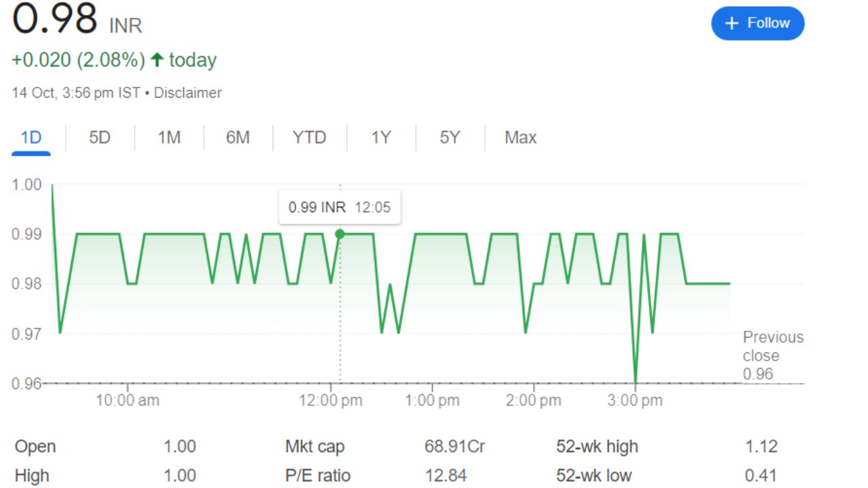Switch to the 5D tab
This screenshot has width=868, height=488.
tap(100, 138)
